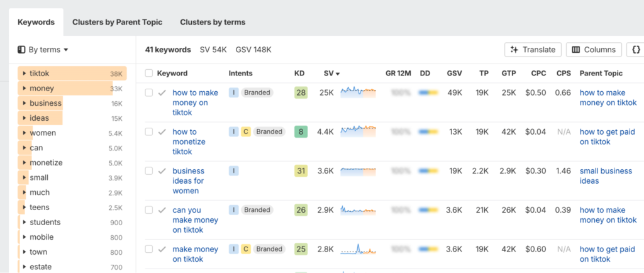Open the Columns settings button
Image resolution: width=644 pixels, height=273 pixels.
594,50
